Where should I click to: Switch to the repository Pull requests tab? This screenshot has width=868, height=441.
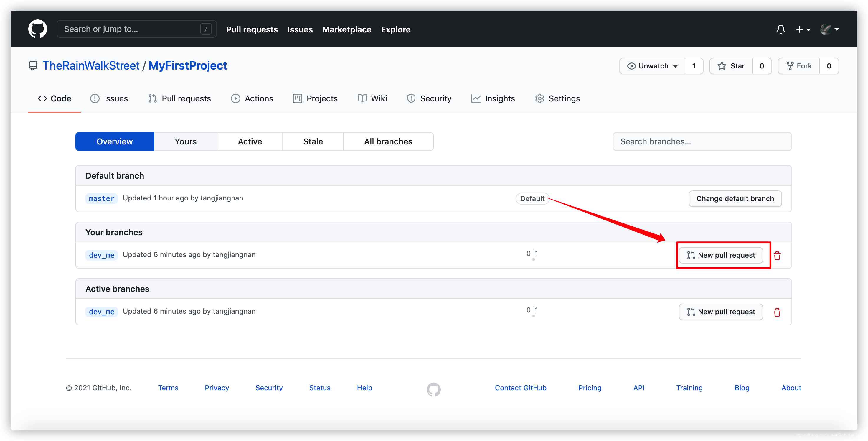click(x=179, y=98)
